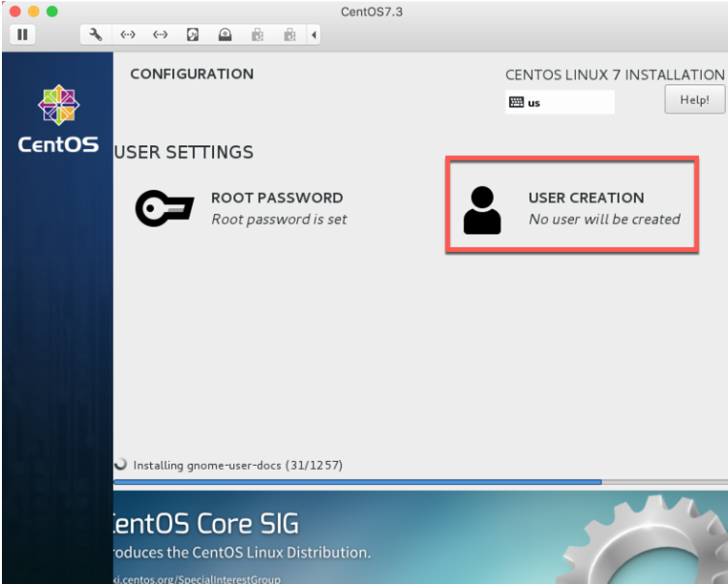
Task: Click the No user will be created text
Action: pyautogui.click(x=604, y=219)
